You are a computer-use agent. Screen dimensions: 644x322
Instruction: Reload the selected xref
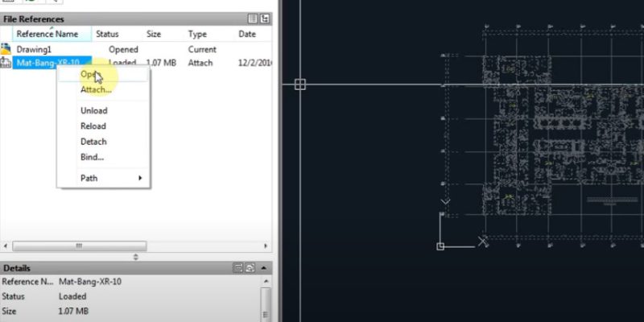pos(93,126)
